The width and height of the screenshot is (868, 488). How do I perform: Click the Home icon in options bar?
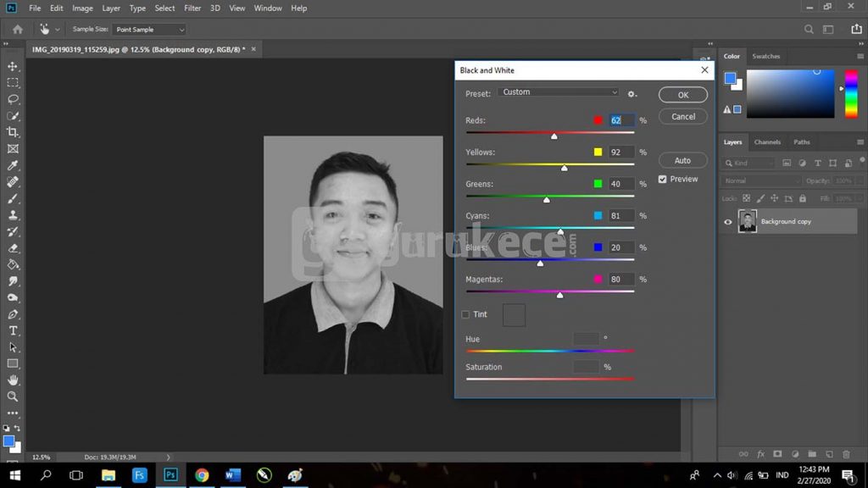[18, 30]
